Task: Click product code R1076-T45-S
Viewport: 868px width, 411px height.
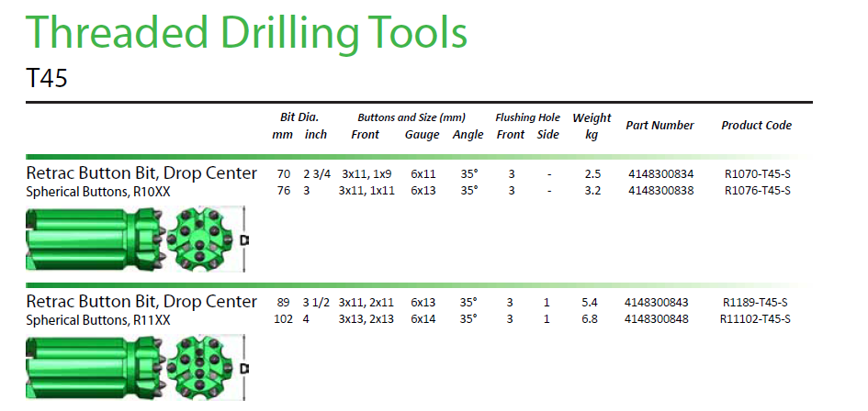Action: [757, 191]
